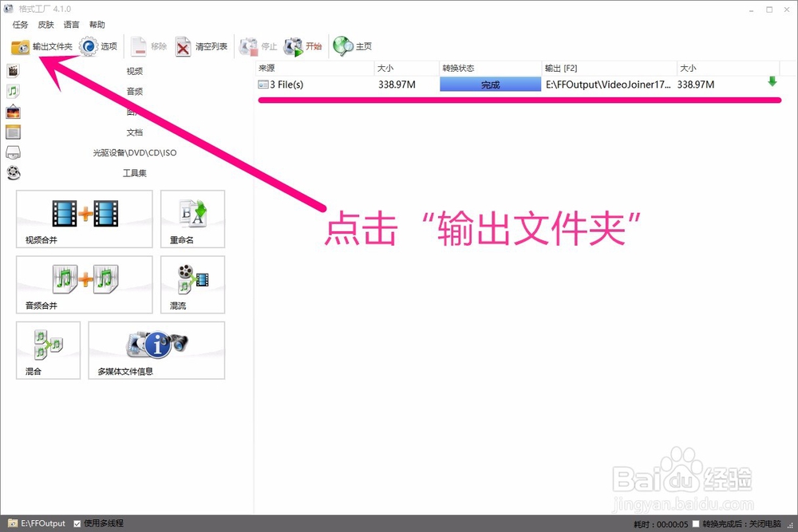Viewport: 798px width, 532px height.
Task: Click output path E:\FFOutput\VideoJoiner17...
Action: tap(608, 85)
